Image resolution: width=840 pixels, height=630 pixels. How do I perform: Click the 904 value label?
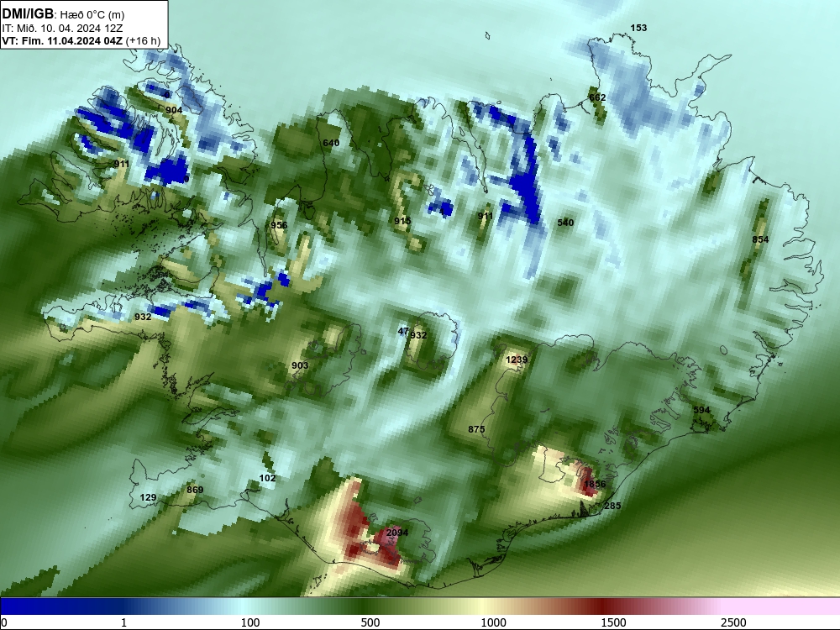(x=174, y=110)
